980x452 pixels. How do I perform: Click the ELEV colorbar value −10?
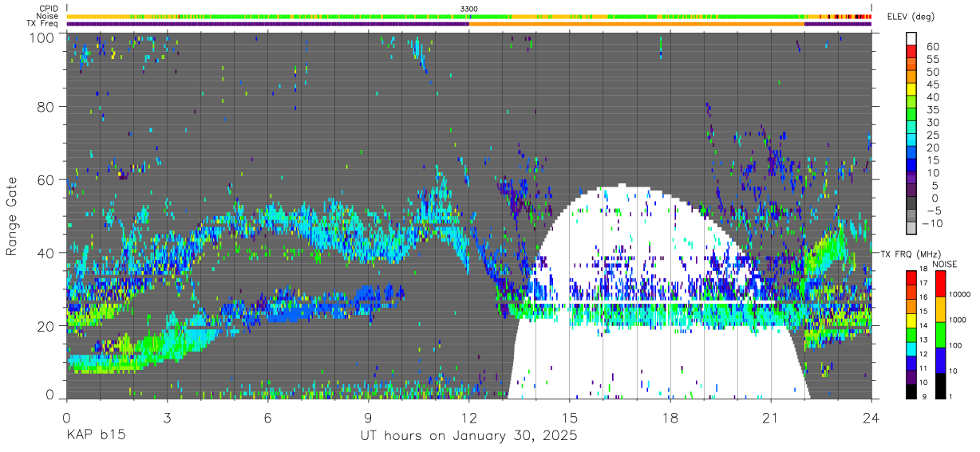[933, 223]
